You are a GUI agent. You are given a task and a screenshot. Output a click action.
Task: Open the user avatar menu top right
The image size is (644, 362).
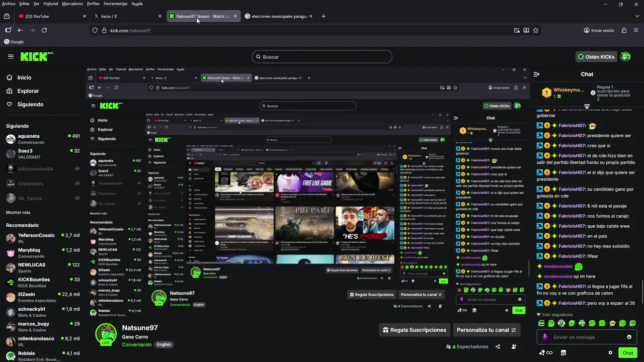[x=625, y=57]
